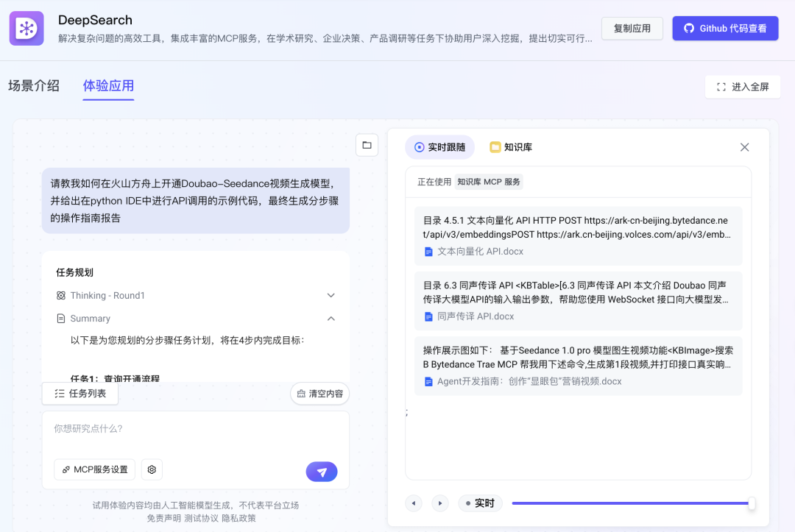Click the 文本向量化 API.docx file icon
Viewport: 795px width, 532px height.
pyautogui.click(x=428, y=252)
